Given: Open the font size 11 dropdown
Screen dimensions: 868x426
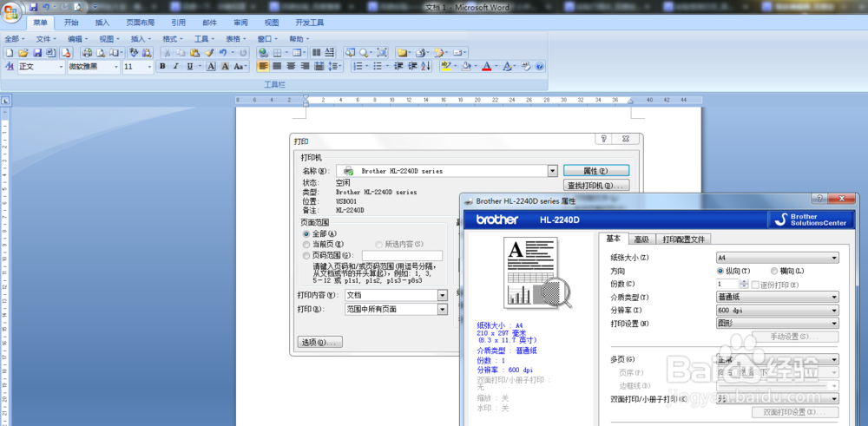Looking at the screenshot, I should click(x=149, y=67).
